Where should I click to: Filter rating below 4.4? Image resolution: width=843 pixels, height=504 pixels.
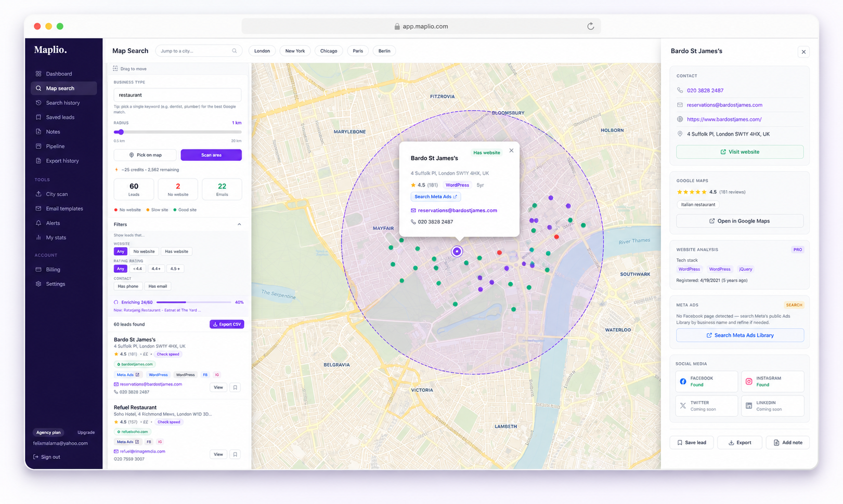pos(137,269)
